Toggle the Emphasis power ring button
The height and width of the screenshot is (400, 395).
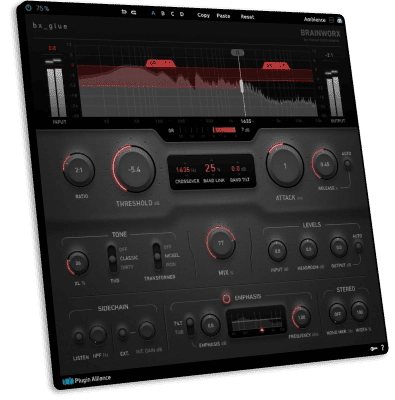(226, 298)
